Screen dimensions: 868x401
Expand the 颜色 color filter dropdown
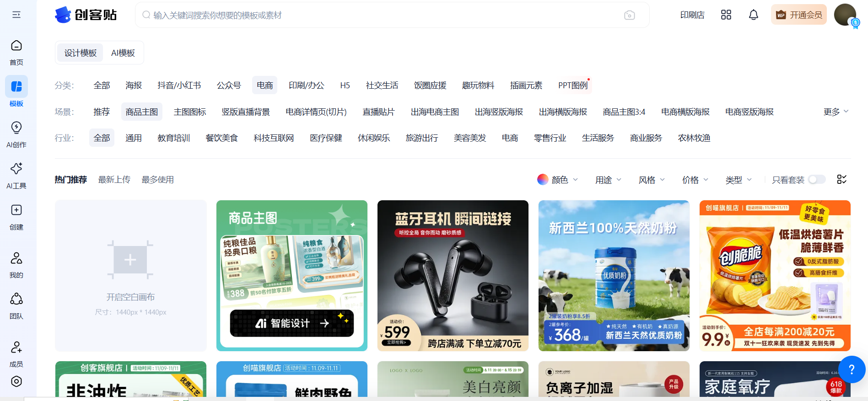tap(558, 180)
